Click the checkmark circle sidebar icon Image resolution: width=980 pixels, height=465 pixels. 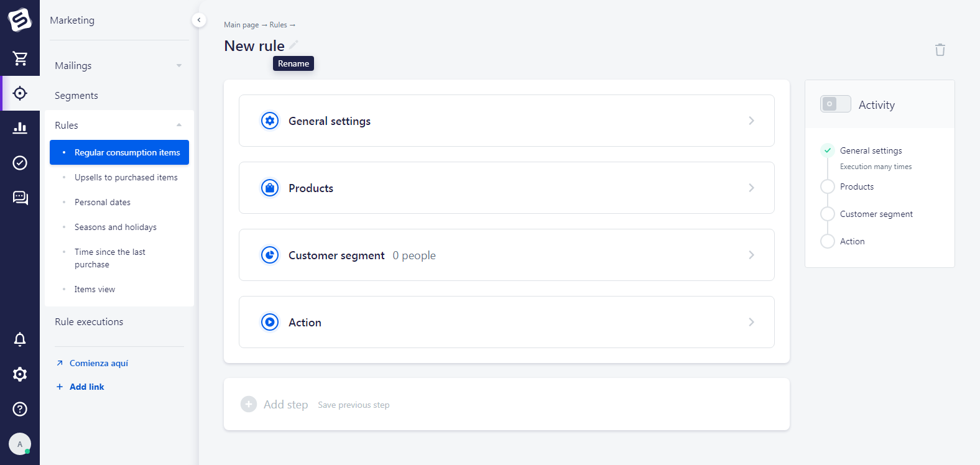point(20,163)
